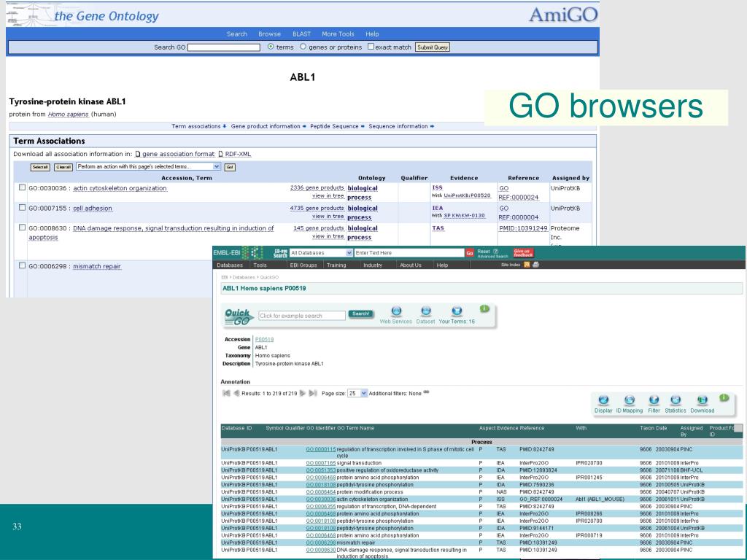747x560 pixels.
Task: Click QuickGO 'Click for example search' field
Action: (x=301, y=315)
